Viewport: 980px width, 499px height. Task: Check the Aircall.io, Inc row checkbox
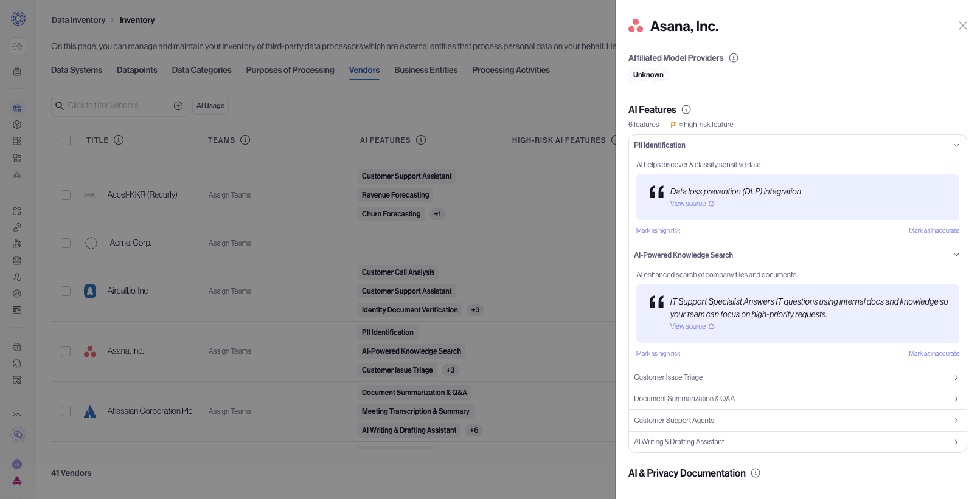click(x=66, y=291)
